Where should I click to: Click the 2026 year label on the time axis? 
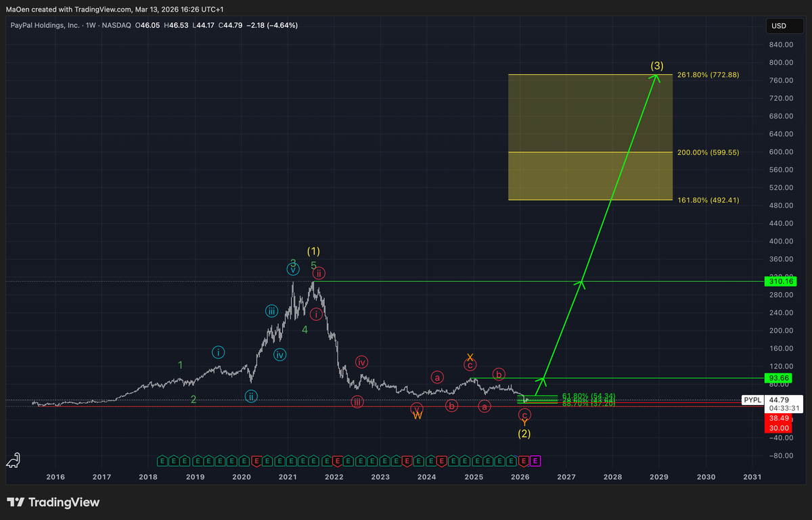[x=520, y=477]
